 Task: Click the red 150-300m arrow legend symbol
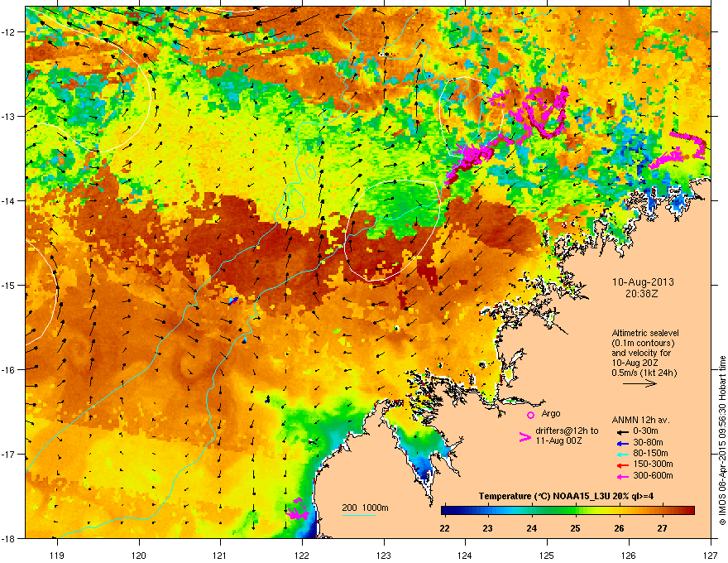[x=623, y=464]
